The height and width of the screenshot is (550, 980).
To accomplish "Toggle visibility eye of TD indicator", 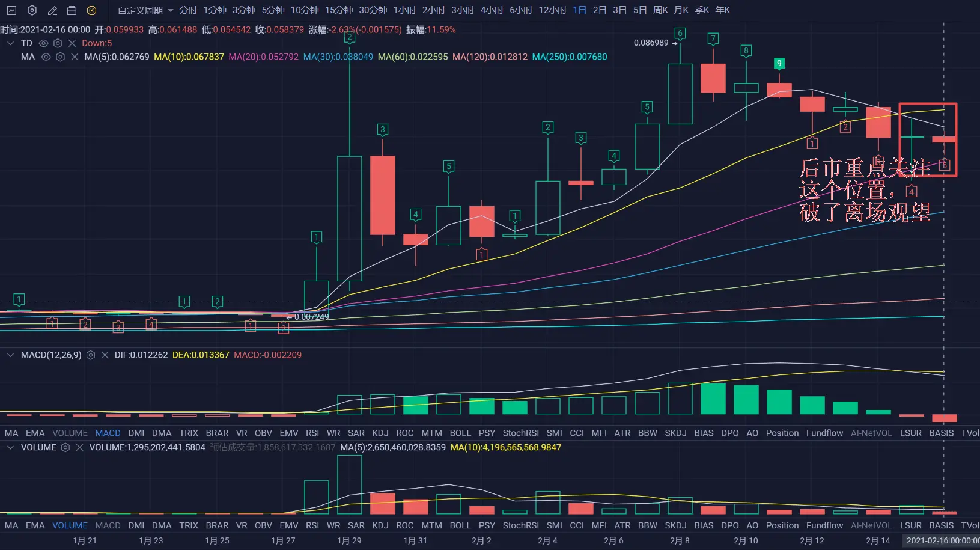I will [43, 43].
